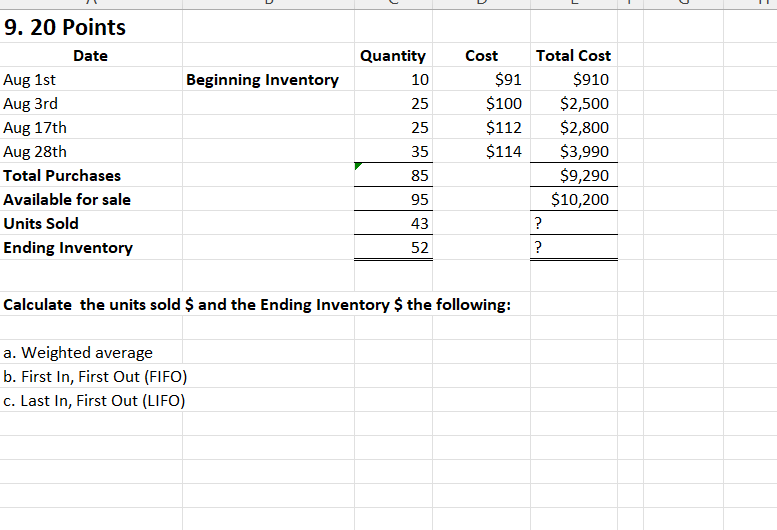Viewport: 777px width, 530px height.
Task: Click the $2,500 total cost cell
Action: tap(573, 103)
